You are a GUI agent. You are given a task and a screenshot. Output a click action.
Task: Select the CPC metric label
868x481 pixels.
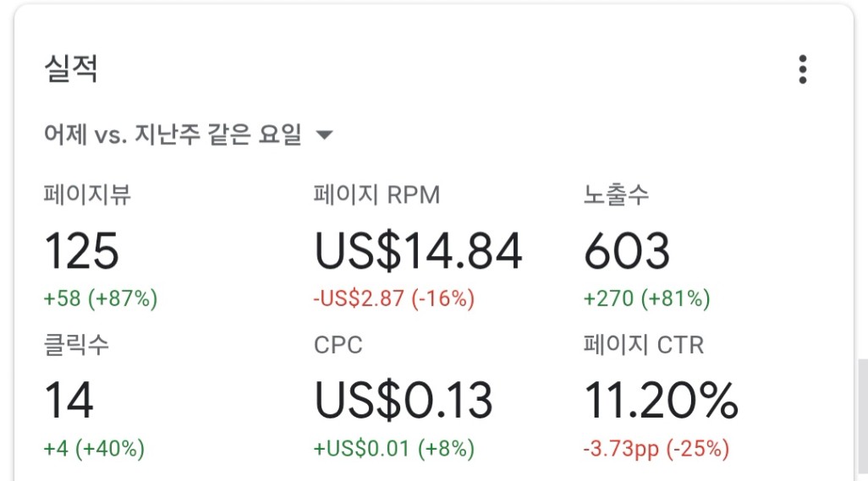[338, 345]
